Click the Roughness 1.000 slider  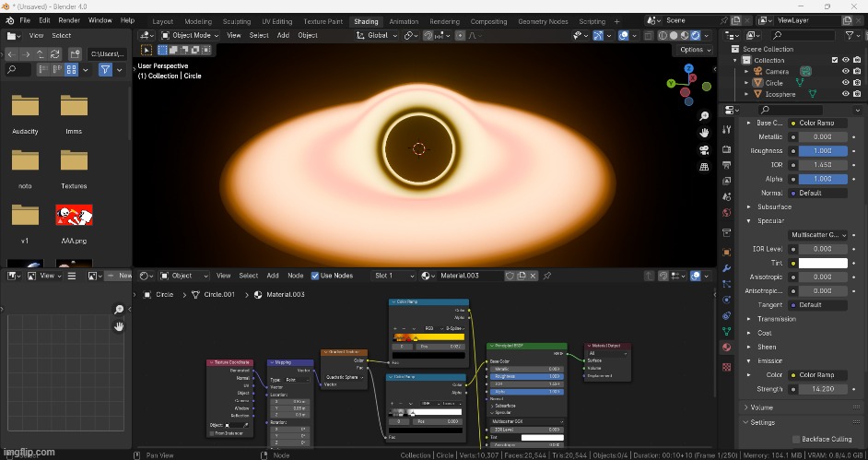pyautogui.click(x=823, y=151)
